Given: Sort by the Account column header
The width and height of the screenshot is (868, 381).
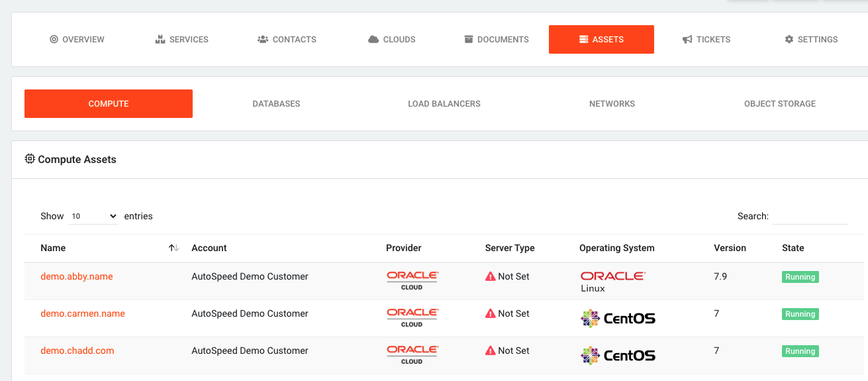Looking at the screenshot, I should click(209, 248).
